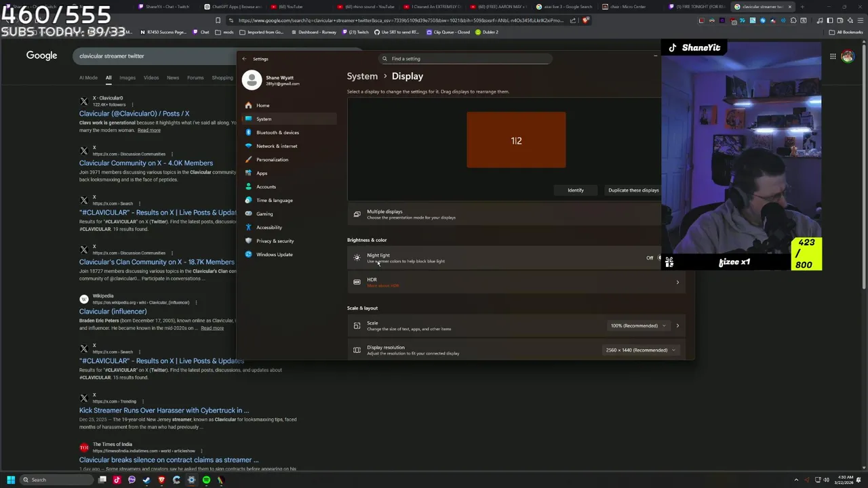Image resolution: width=868 pixels, height=488 pixels.
Task: Click Shane Wyatt account profile picture
Action: coord(252,80)
